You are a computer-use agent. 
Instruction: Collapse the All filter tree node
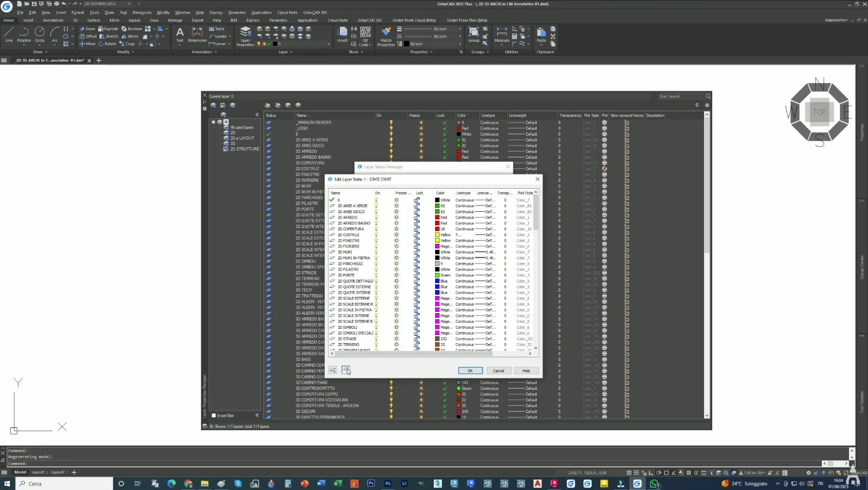[214, 122]
